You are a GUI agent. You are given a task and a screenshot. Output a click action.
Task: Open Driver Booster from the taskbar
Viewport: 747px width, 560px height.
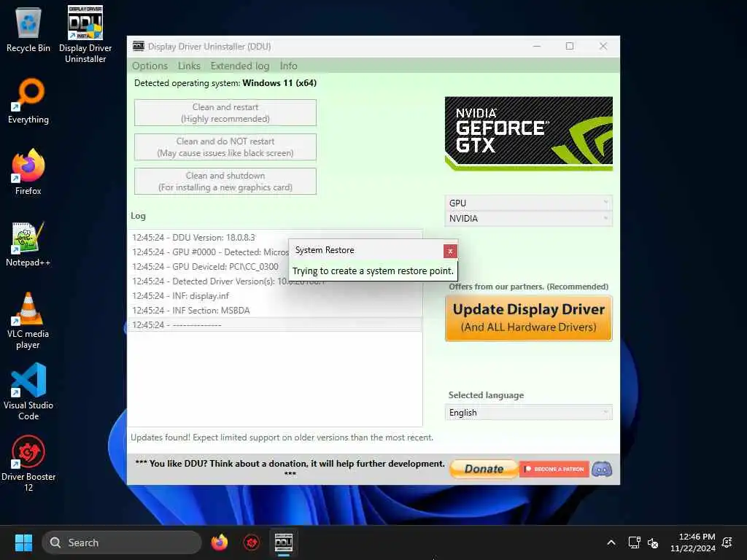[252, 542]
